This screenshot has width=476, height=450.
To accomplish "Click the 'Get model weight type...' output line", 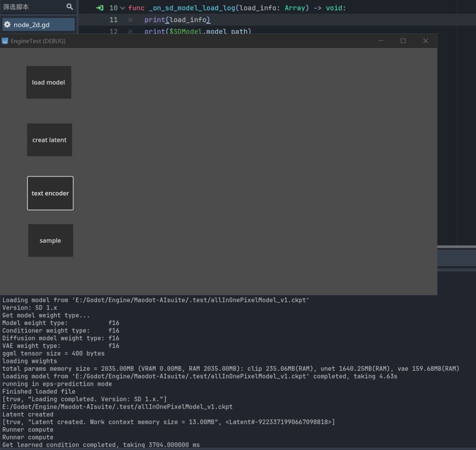I will click(x=46, y=315).
